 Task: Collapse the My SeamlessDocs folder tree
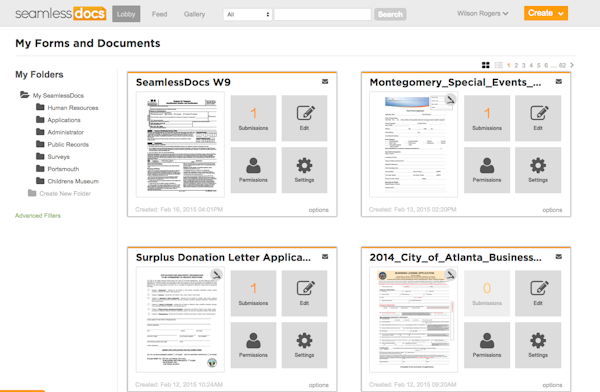click(24, 95)
